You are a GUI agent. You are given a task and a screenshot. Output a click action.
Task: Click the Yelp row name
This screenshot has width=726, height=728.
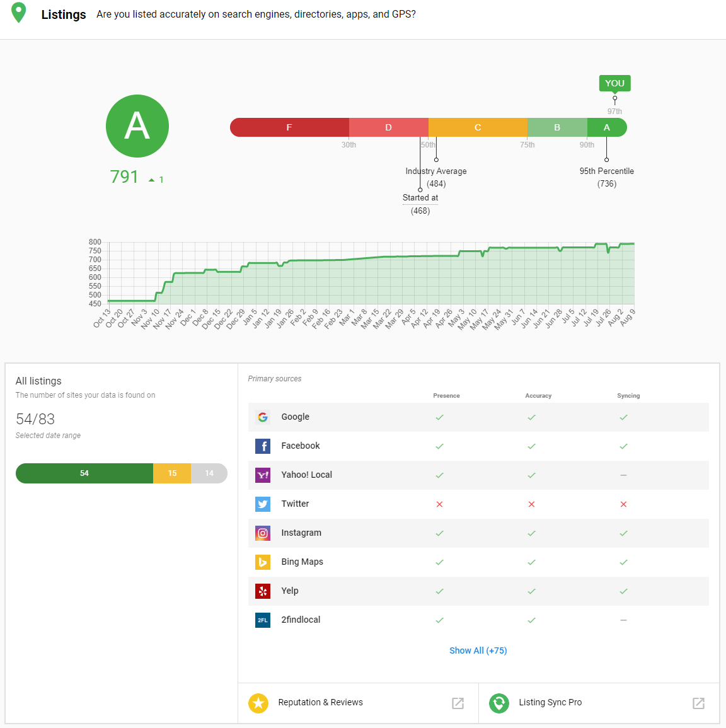click(x=290, y=591)
